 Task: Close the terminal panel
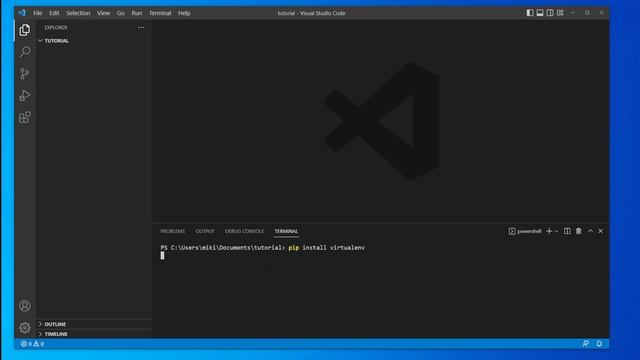[601, 231]
